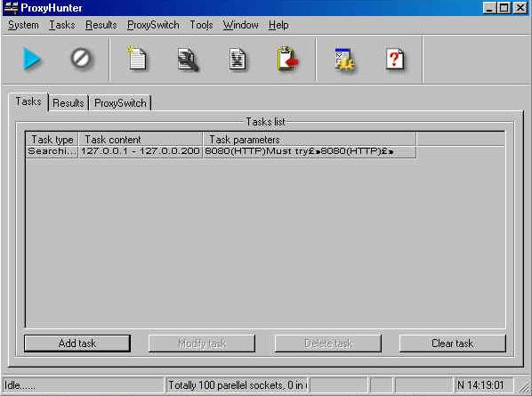Click the ProxyHunter title bar app icon
This screenshot has width=532, height=396.
[11, 7]
